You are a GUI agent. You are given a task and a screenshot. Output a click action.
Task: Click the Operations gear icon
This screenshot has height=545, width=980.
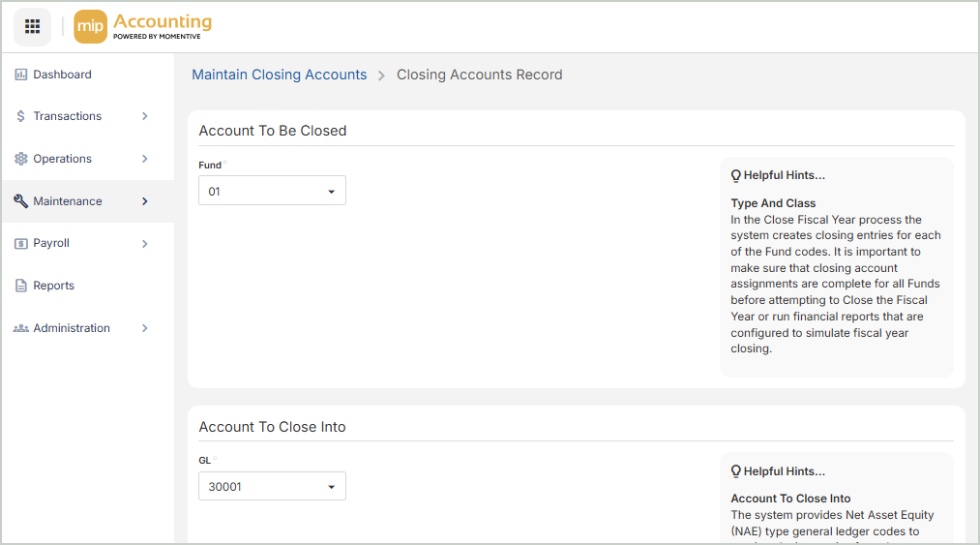(x=21, y=159)
